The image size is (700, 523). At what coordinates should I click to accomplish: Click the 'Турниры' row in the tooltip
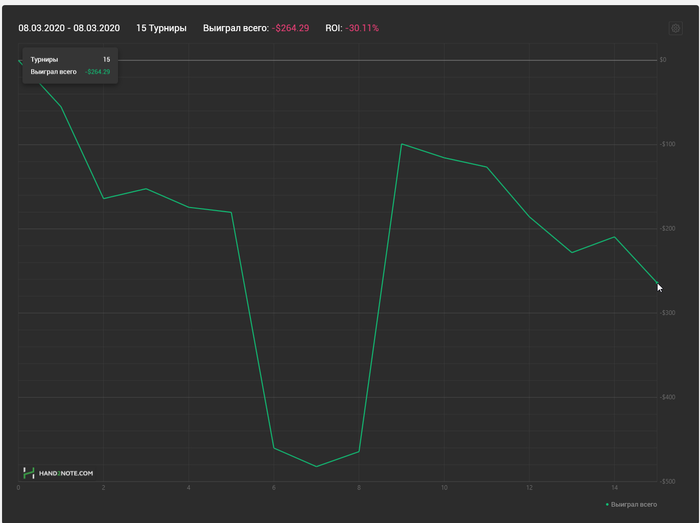(70, 59)
